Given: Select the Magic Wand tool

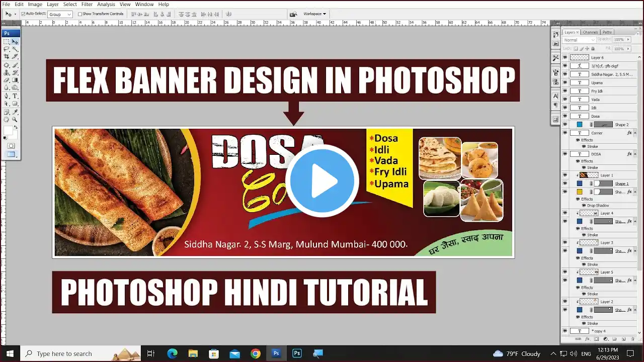Looking at the screenshot, I should pyautogui.click(x=15, y=49).
